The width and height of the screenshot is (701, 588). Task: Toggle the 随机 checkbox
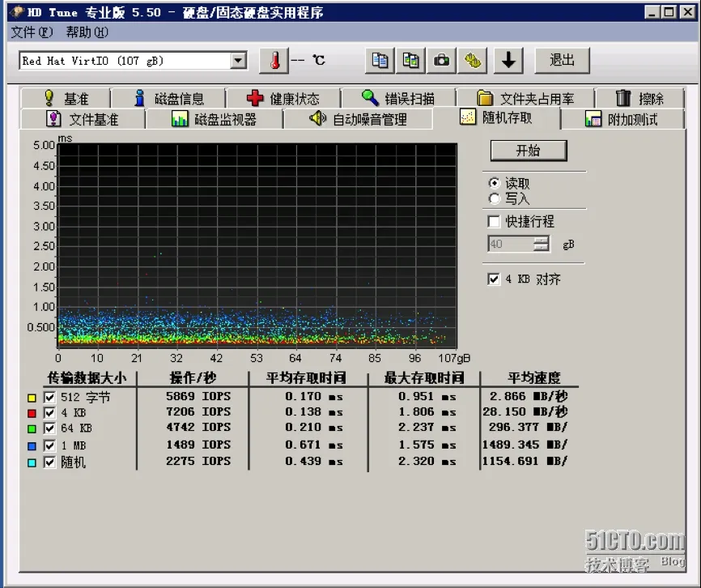[49, 462]
